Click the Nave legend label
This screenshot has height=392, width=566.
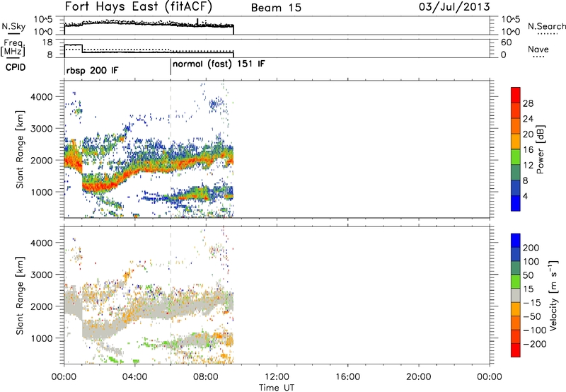pos(538,49)
